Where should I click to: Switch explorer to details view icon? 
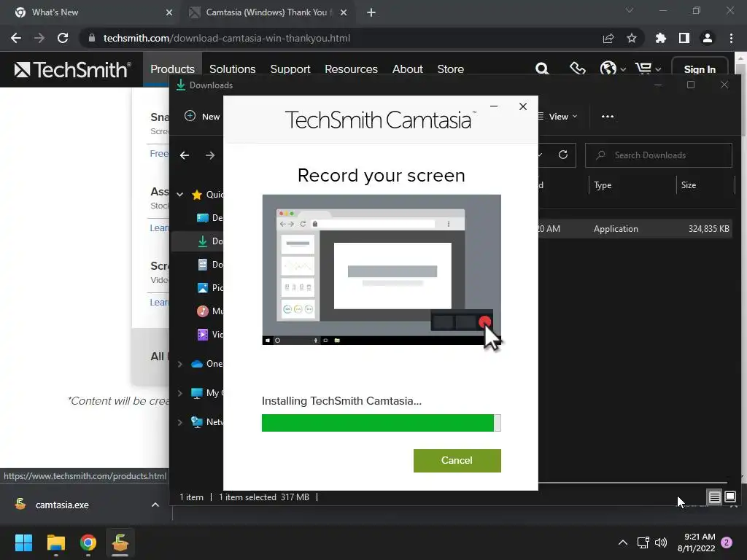coord(715,497)
